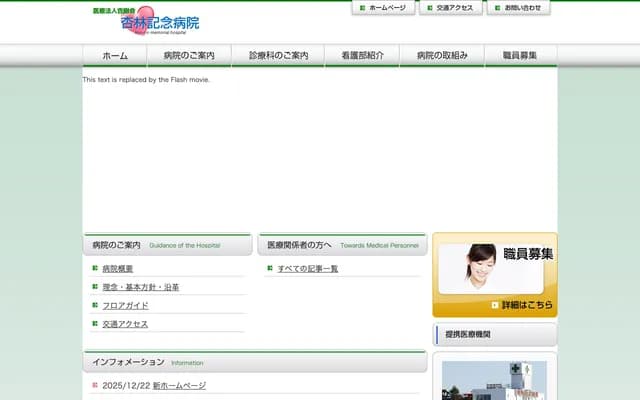Open the すべての記事一覧 link

308,269
